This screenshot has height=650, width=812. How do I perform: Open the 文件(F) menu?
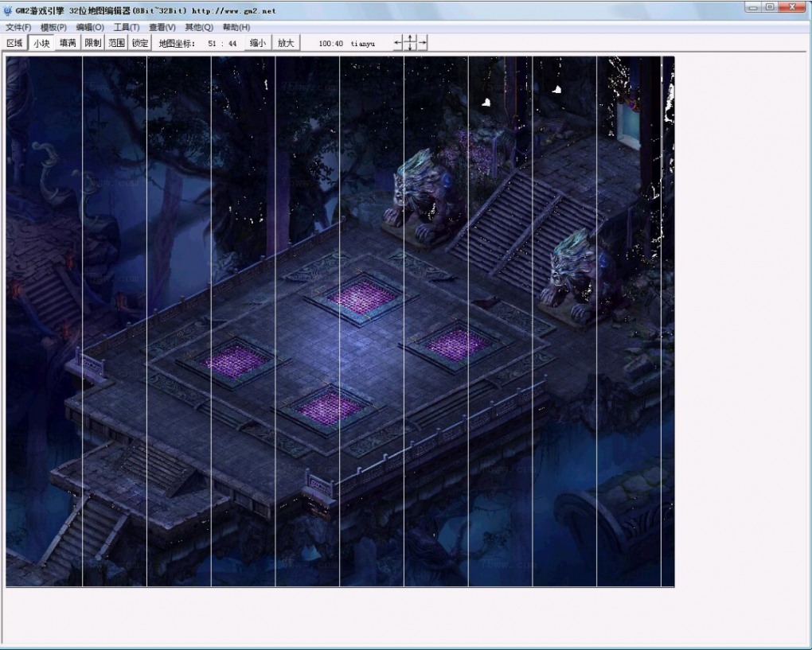point(18,27)
